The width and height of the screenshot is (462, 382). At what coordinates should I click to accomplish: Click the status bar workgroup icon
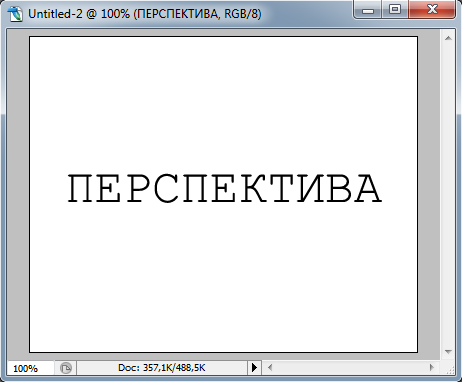click(x=66, y=368)
